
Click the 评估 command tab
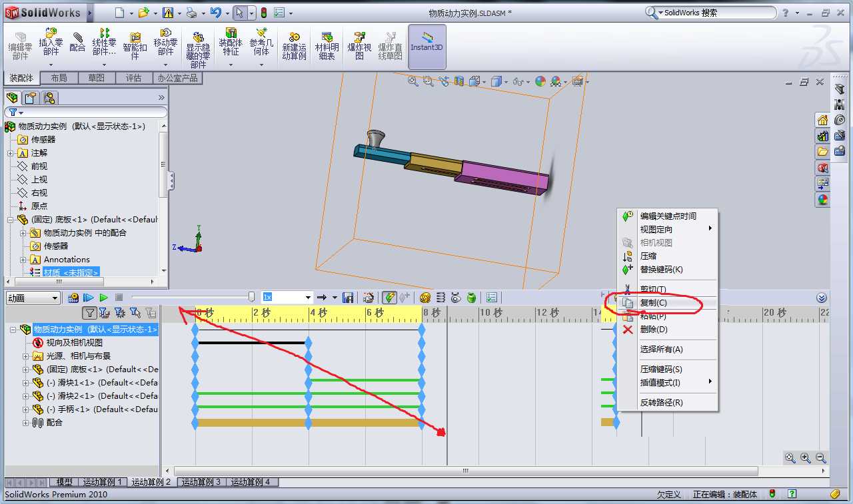(x=133, y=78)
